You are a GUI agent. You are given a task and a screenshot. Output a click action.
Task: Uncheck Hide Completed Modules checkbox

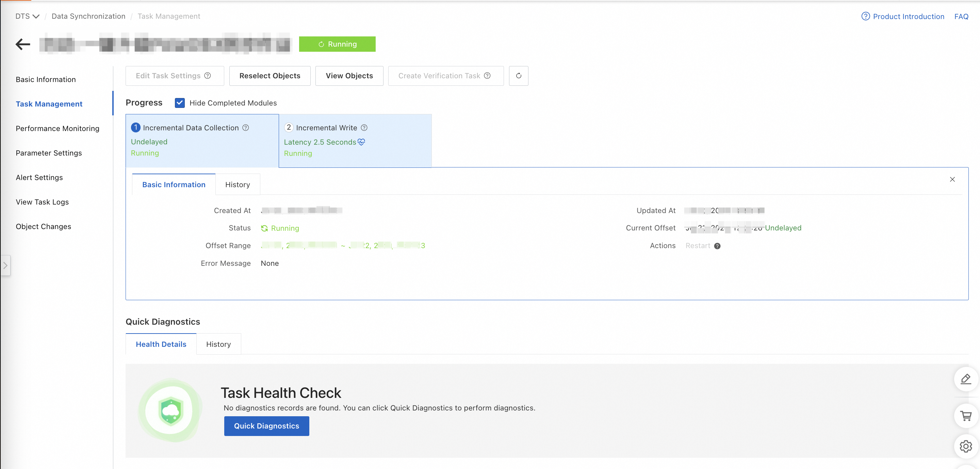(x=180, y=103)
